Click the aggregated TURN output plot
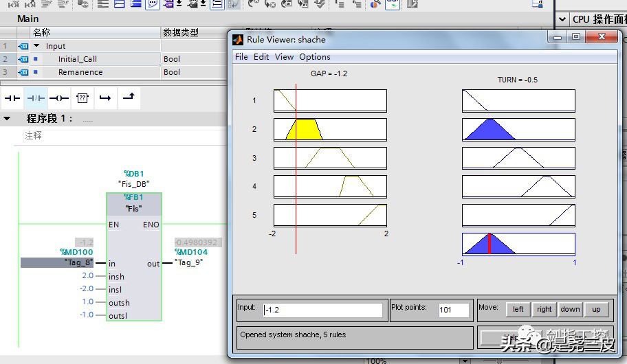 (518, 244)
